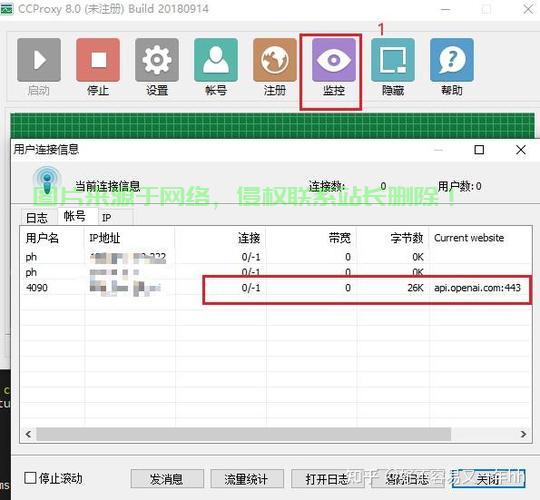Click the 启动 start icon

pyautogui.click(x=39, y=60)
